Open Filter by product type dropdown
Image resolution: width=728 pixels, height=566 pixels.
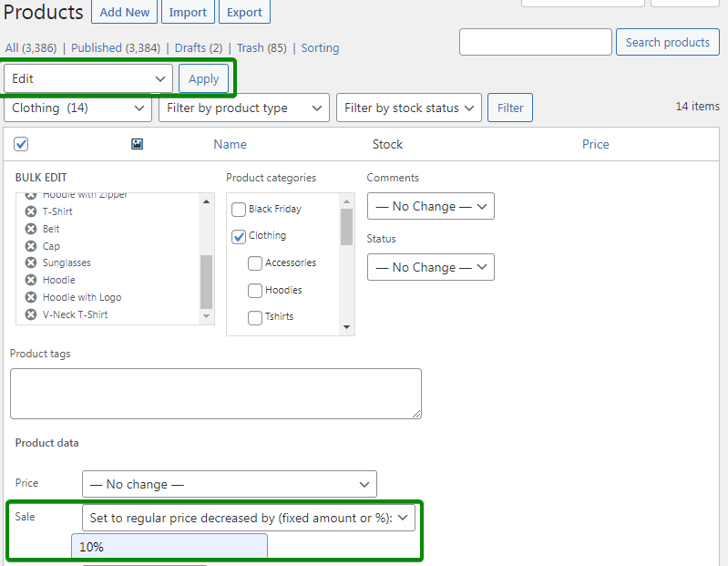click(x=244, y=108)
